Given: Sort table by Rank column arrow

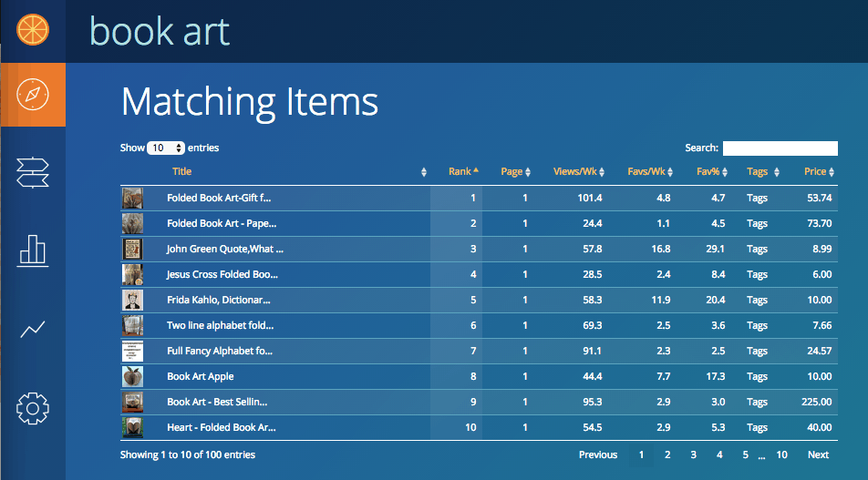Looking at the screenshot, I should [x=476, y=171].
